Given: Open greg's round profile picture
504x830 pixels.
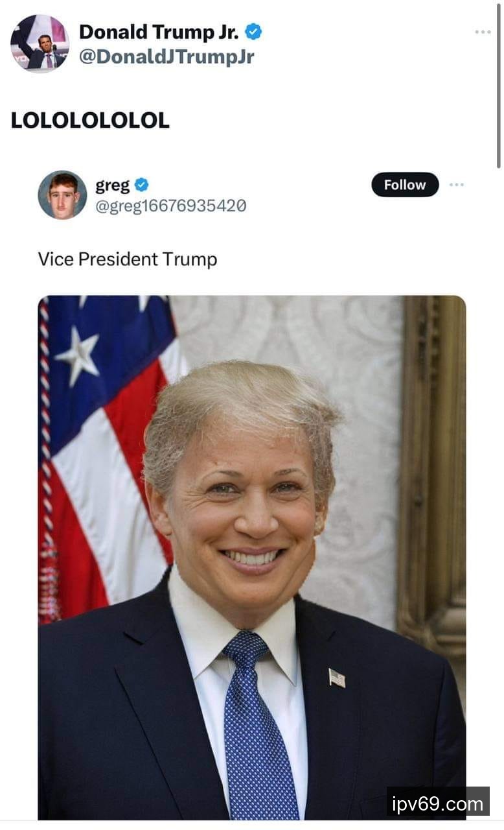Looking at the screenshot, I should (62, 195).
